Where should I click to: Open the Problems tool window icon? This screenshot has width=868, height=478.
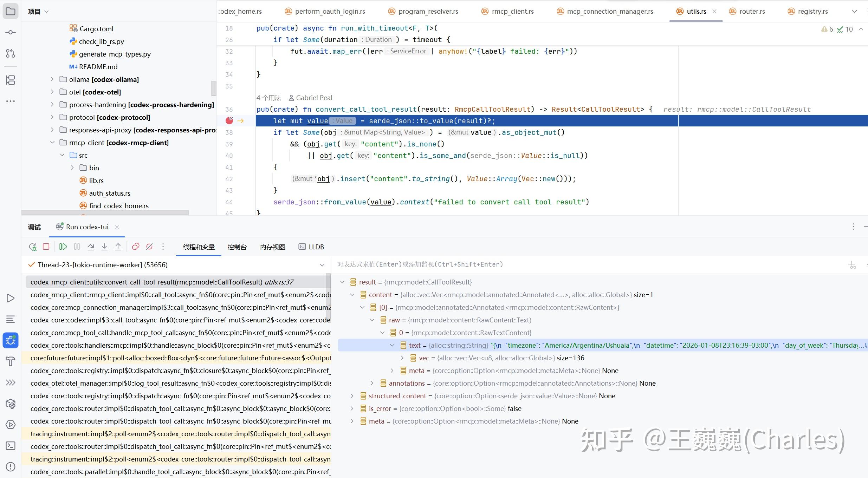(x=11, y=467)
